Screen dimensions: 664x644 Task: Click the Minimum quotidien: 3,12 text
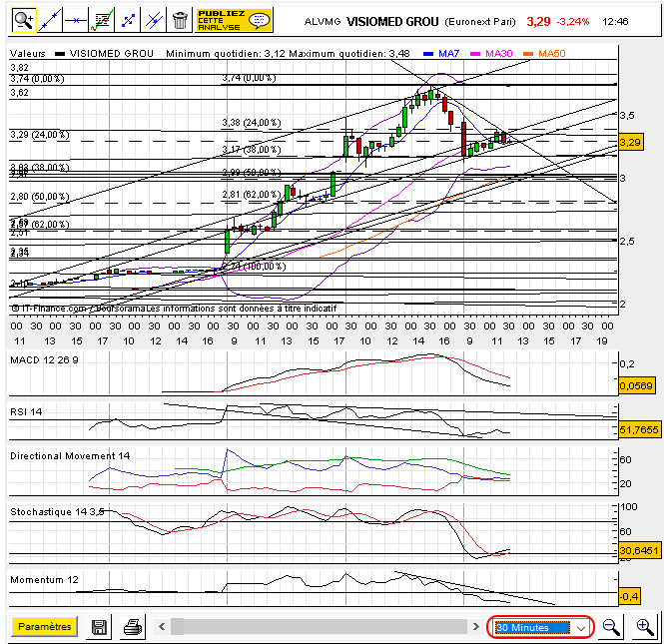[226, 53]
